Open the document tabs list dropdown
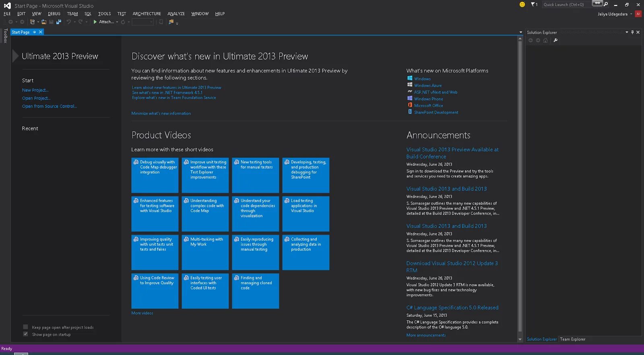Viewport: 644px width, 355px height. point(521,32)
